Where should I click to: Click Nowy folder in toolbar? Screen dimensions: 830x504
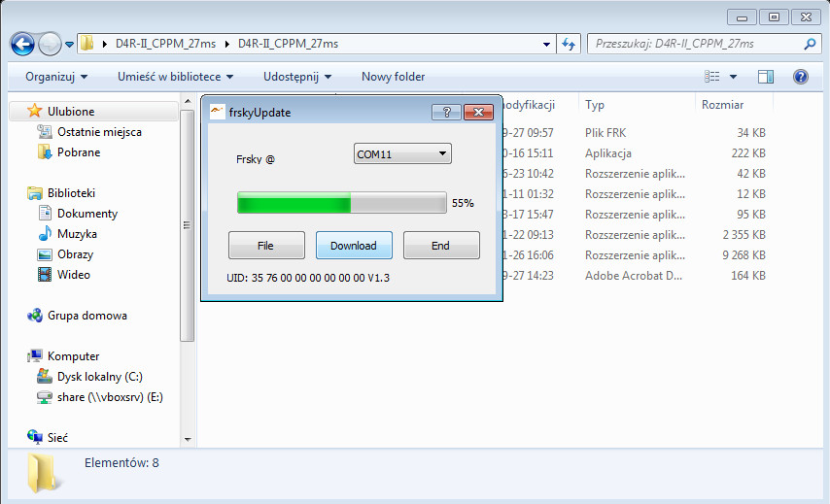394,77
